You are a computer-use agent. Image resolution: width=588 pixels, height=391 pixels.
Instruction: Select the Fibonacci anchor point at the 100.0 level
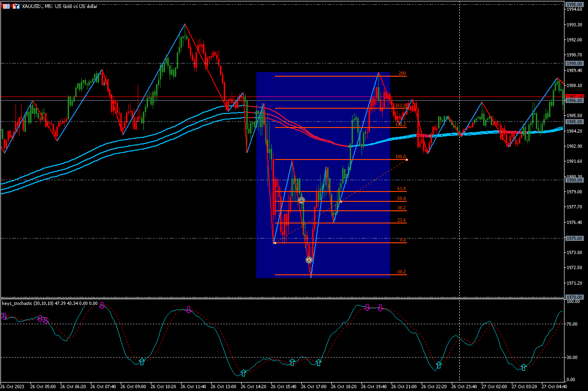[x=407, y=160]
